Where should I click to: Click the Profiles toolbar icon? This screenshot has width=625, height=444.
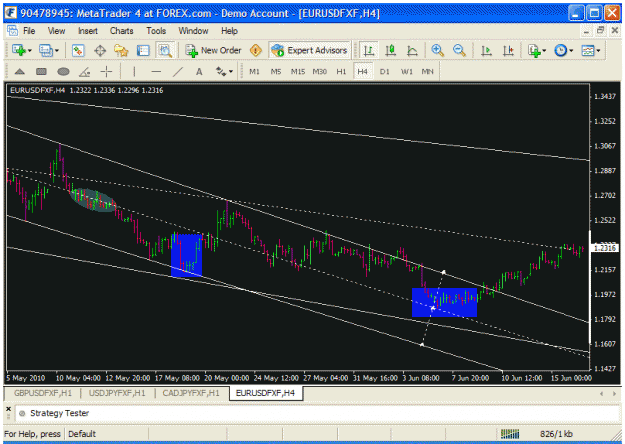click(45, 51)
